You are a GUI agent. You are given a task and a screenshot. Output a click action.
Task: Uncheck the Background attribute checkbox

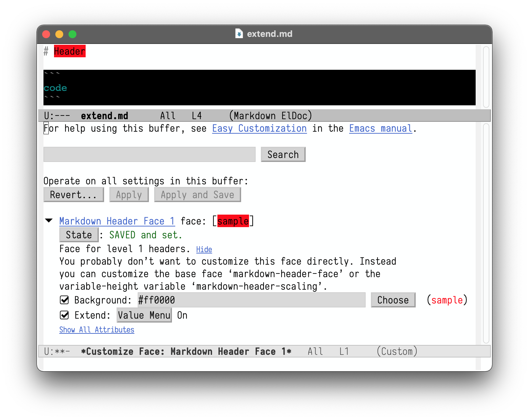click(x=64, y=300)
